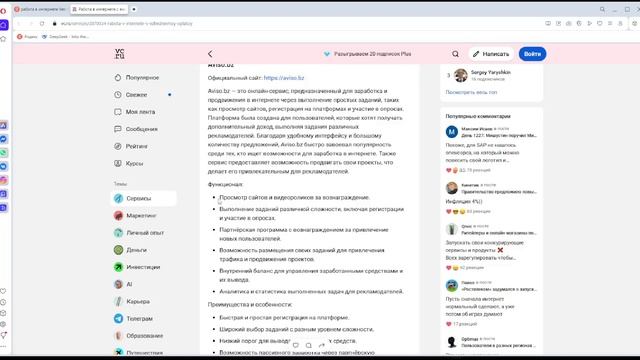Screen dimensions: 640x360
Task: Select the Сервисы topic
Action: [x=143, y=198]
